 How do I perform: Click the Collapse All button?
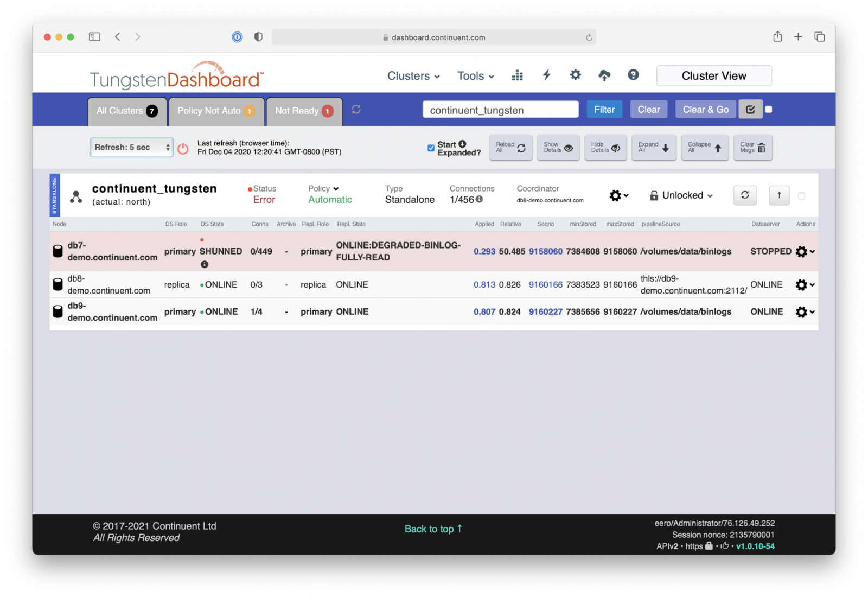tap(705, 148)
